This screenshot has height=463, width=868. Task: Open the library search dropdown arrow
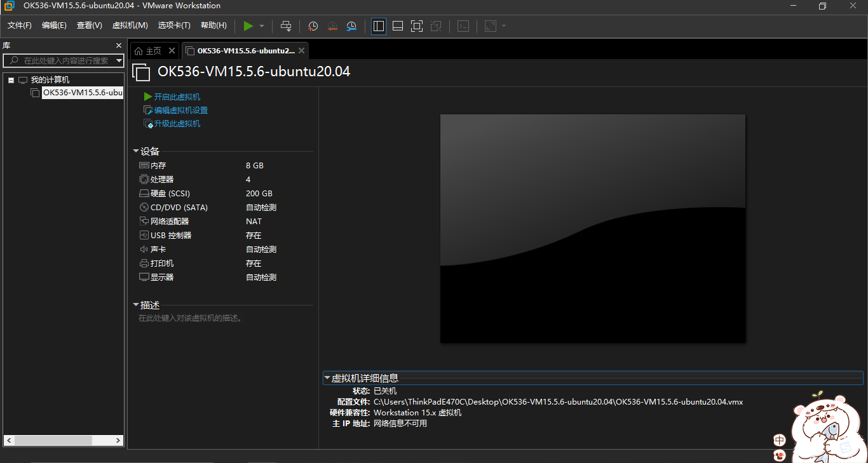tap(119, 60)
